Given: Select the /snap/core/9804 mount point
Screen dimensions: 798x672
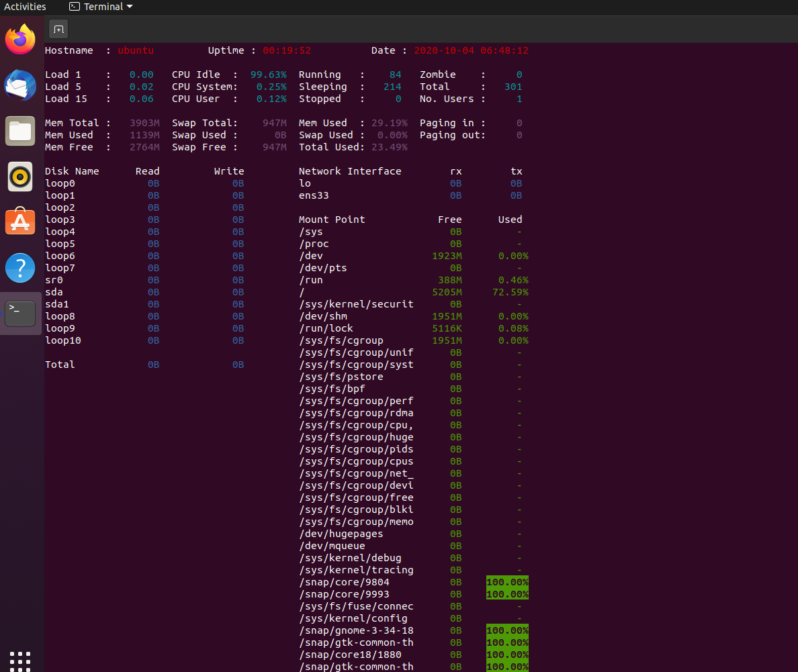Looking at the screenshot, I should pyautogui.click(x=345, y=582).
